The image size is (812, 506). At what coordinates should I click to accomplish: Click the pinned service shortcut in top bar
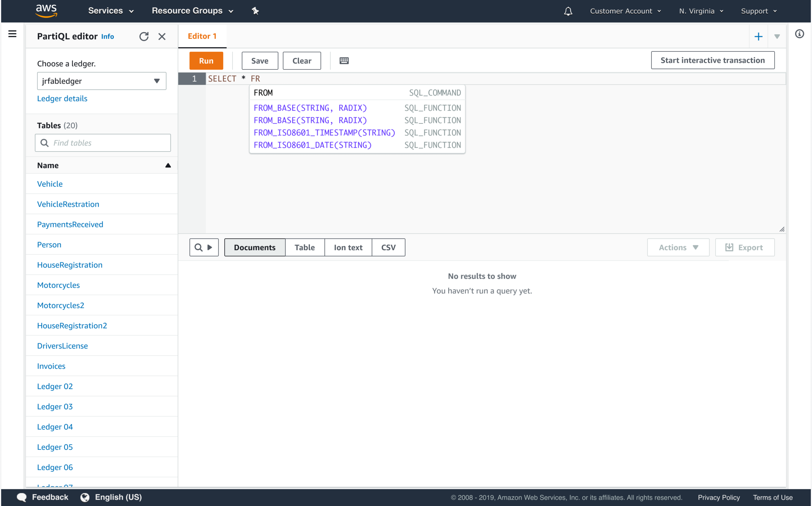(255, 11)
